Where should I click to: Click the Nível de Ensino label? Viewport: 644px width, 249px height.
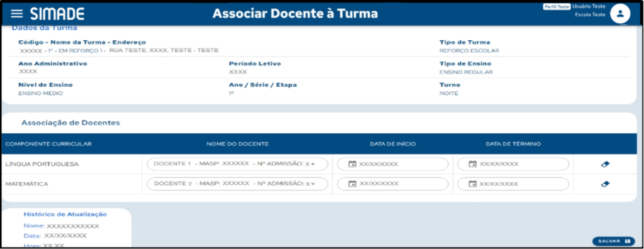pyautogui.click(x=45, y=85)
